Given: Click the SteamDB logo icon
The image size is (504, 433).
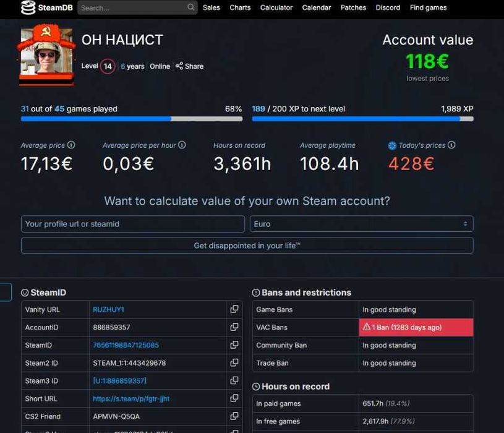Looking at the screenshot, I should click(x=28, y=7).
